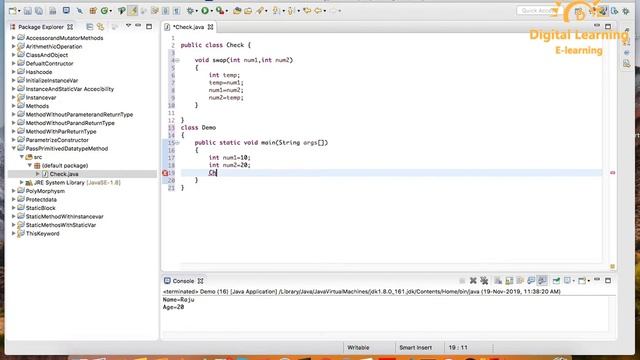This screenshot has width=640, height=360.
Task: Select the StaticBlock project
Action: (40, 208)
